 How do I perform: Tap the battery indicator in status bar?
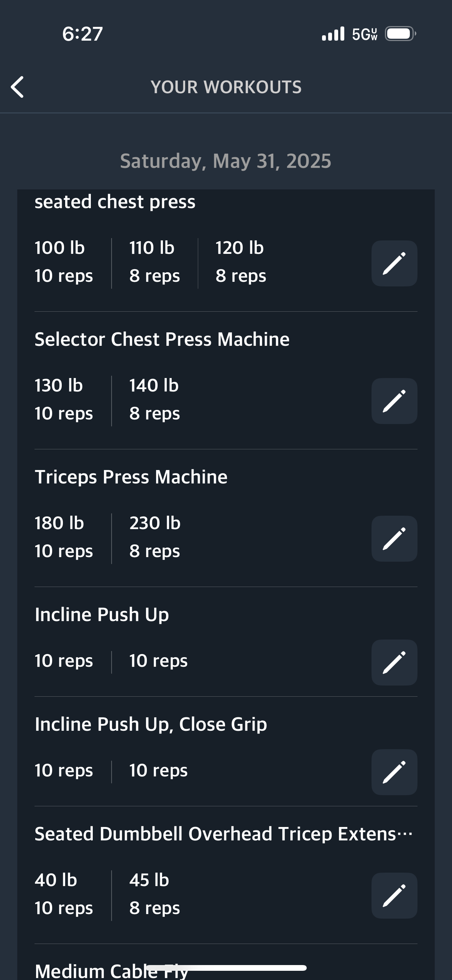[x=400, y=34]
